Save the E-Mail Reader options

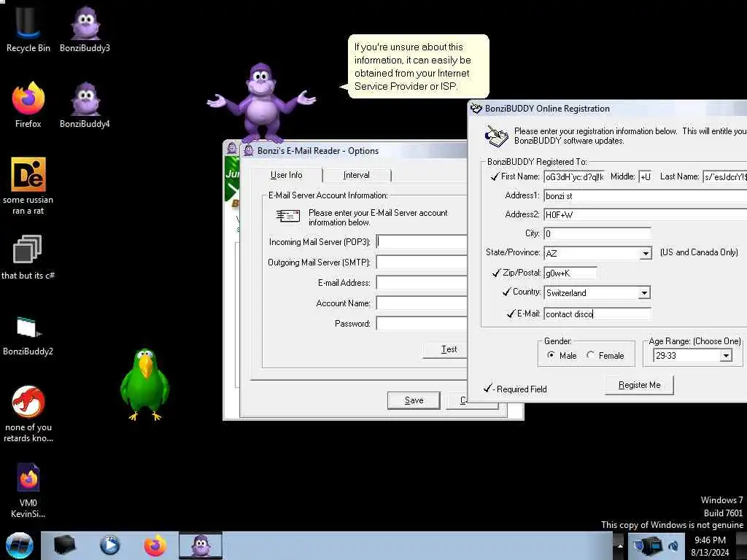coord(414,400)
